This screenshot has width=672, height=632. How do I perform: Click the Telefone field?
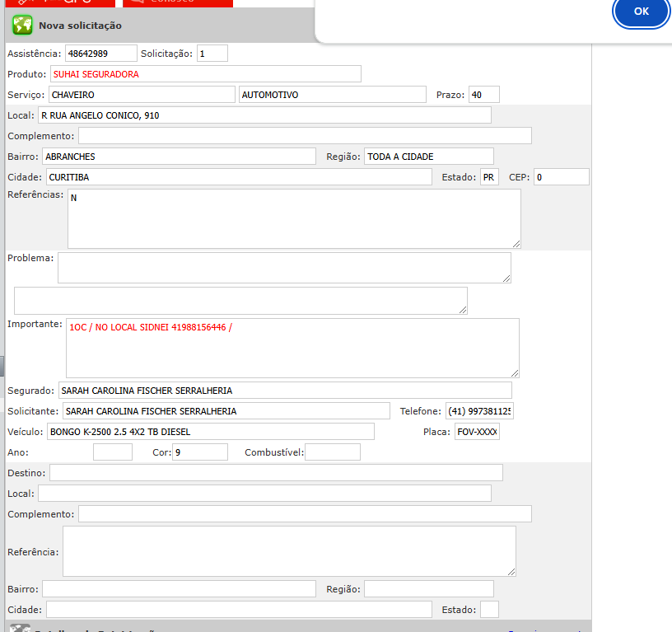coord(479,411)
